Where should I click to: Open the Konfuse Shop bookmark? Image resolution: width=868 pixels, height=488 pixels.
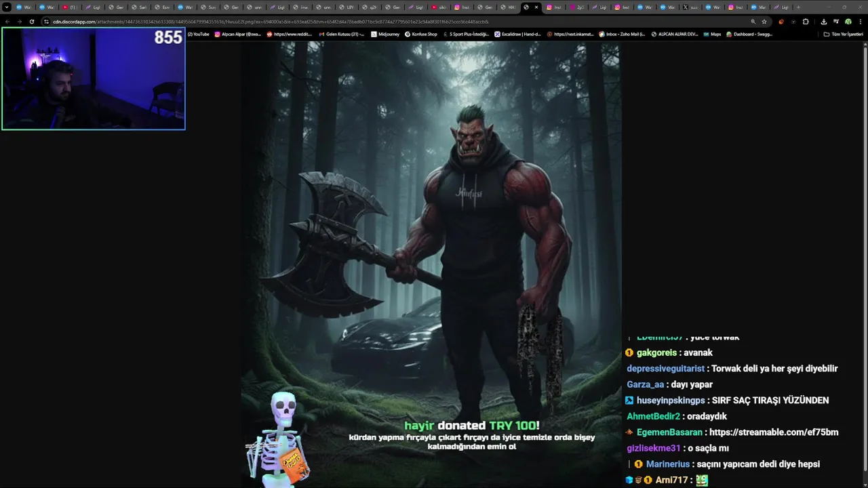tap(421, 34)
